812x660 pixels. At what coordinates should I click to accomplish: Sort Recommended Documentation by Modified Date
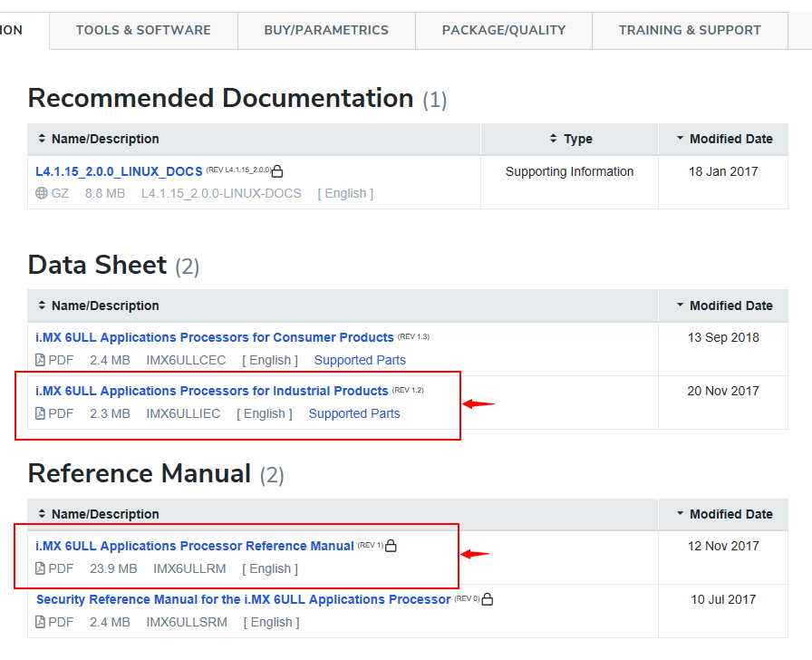(724, 139)
